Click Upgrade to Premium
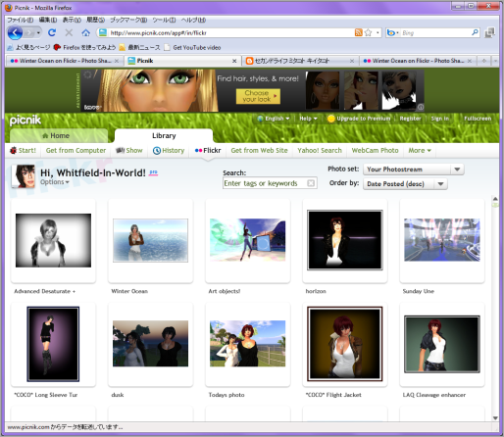The height and width of the screenshot is (437, 504). (359, 119)
